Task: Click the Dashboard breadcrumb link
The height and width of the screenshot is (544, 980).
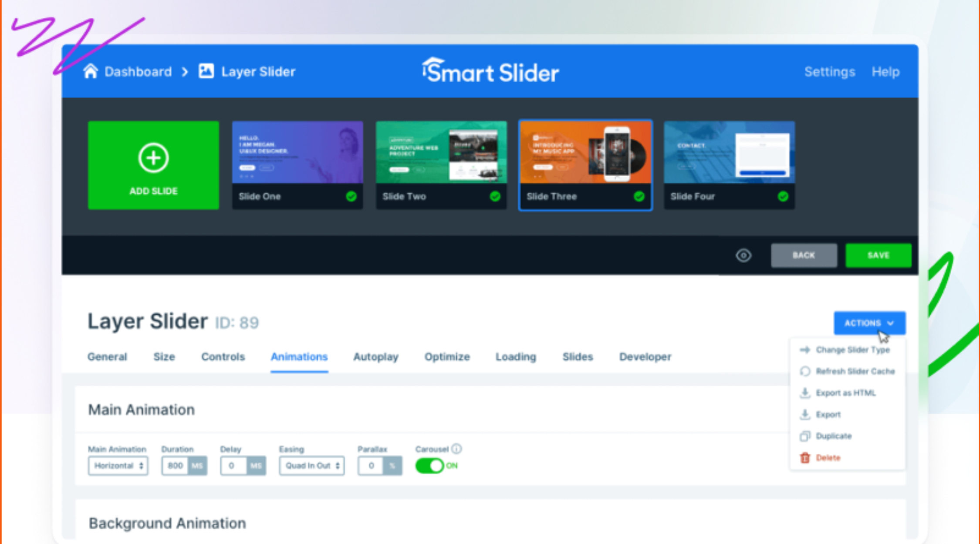Action: pyautogui.click(x=138, y=71)
